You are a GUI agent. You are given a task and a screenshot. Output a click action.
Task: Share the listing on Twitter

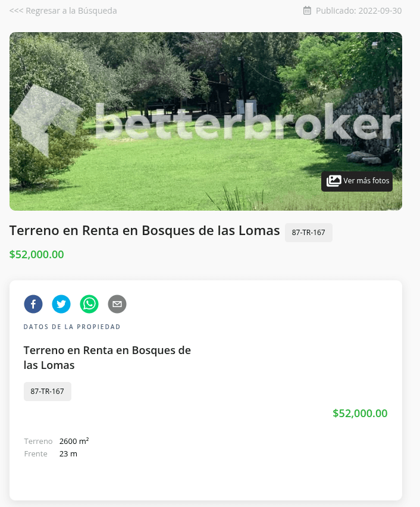click(61, 304)
